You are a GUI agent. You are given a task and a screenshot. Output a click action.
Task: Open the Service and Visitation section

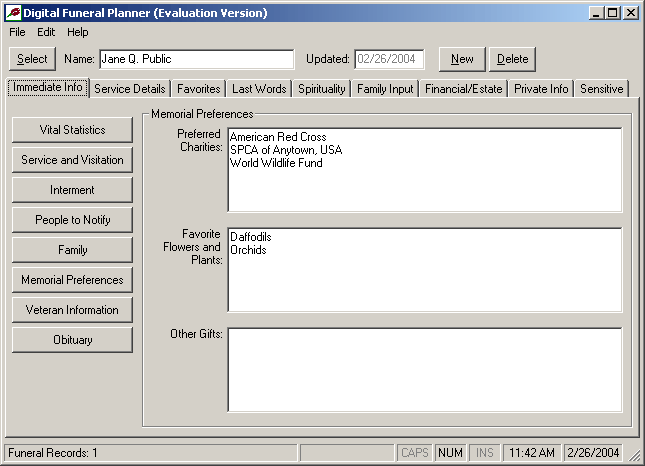click(x=72, y=160)
